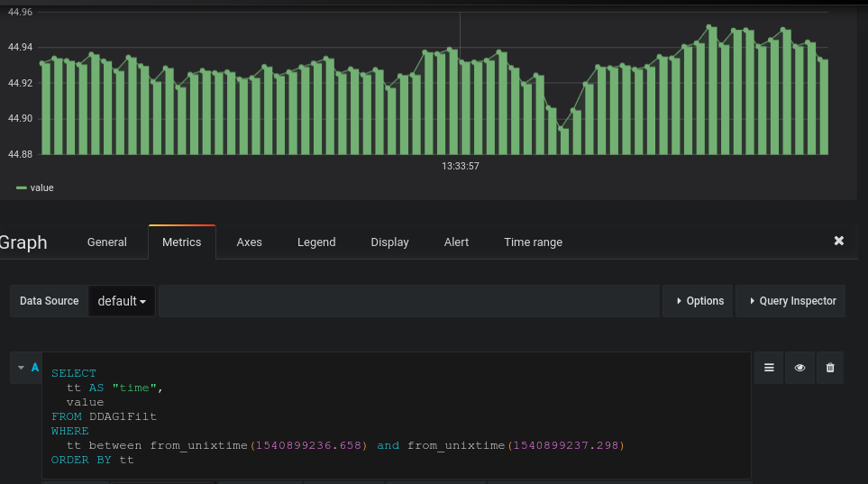
Task: Expand the Query Inspector
Action: tap(791, 301)
